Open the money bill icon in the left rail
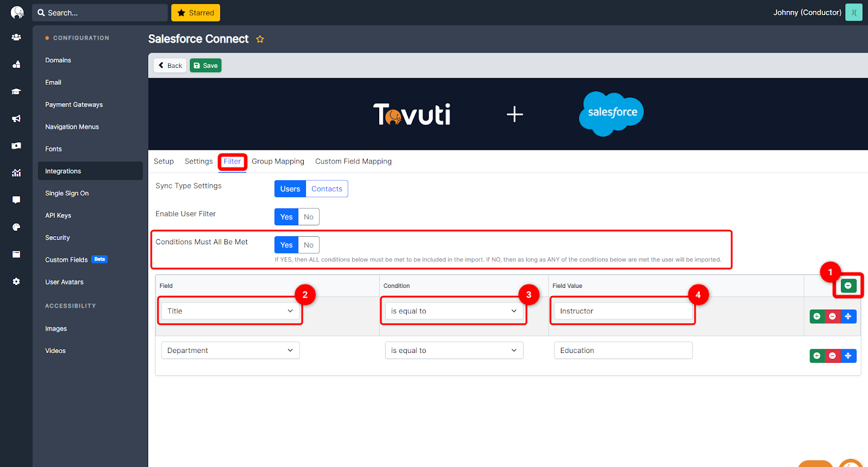868x467 pixels. (16, 146)
